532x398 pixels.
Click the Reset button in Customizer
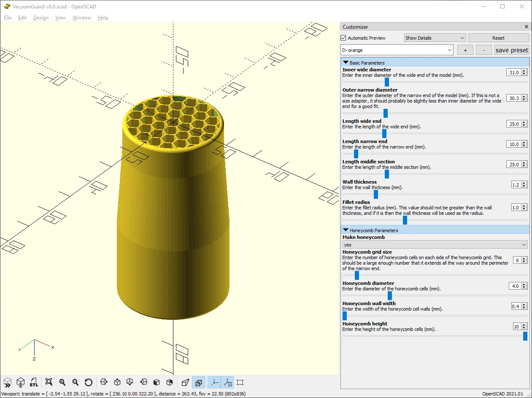pos(498,38)
